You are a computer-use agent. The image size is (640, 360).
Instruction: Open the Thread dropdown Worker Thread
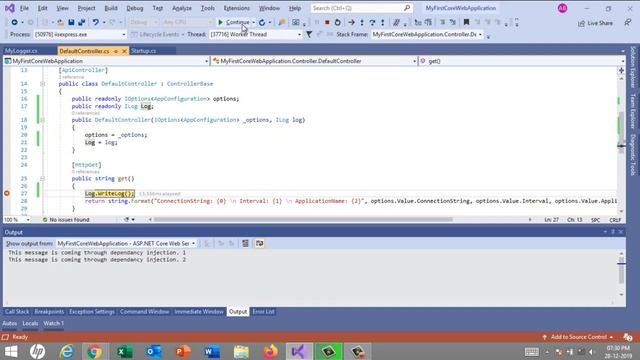point(256,34)
